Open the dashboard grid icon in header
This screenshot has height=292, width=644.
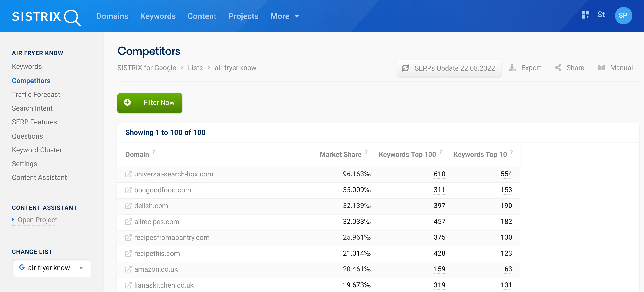[x=585, y=15]
